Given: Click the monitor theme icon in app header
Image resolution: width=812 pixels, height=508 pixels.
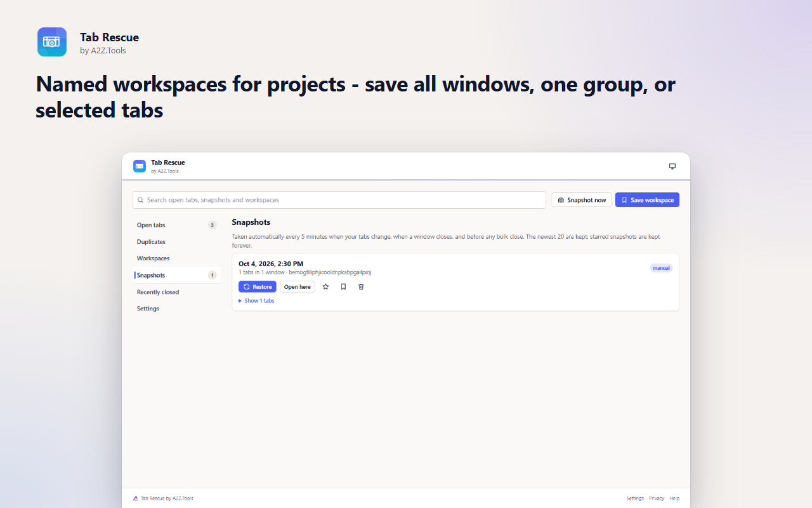Looking at the screenshot, I should pyautogui.click(x=672, y=166).
